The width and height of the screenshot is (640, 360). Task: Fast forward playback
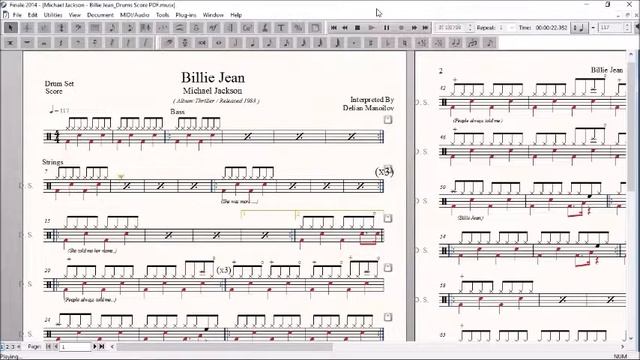(x=414, y=28)
